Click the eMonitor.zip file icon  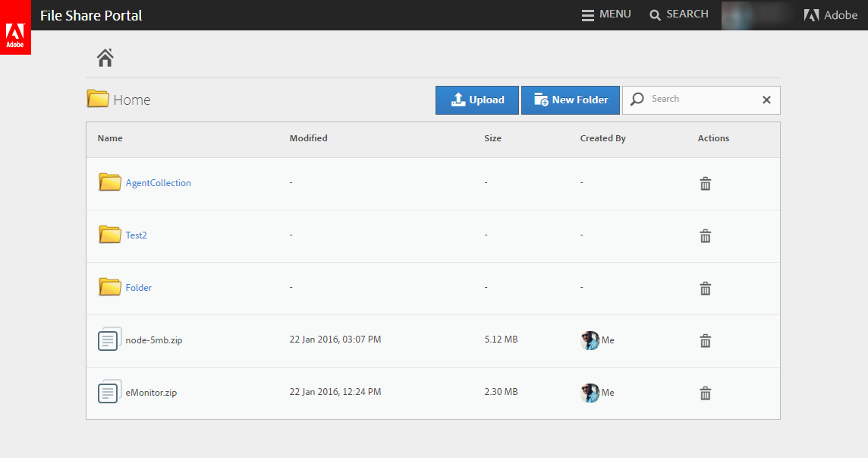109,392
